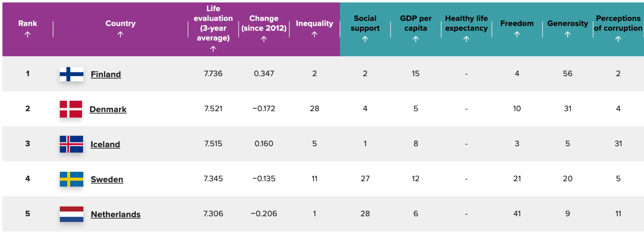The image size is (644, 233).
Task: Open the Finland country link
Action: click(x=106, y=74)
